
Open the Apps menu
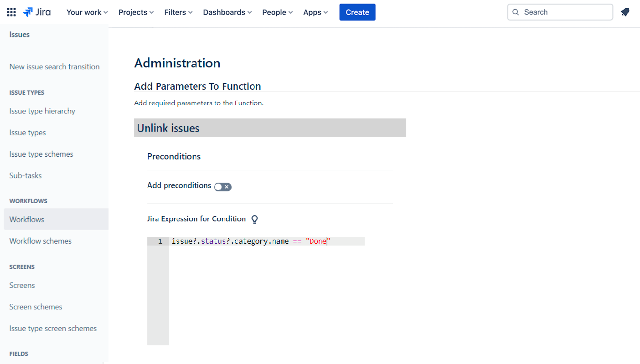tap(315, 12)
